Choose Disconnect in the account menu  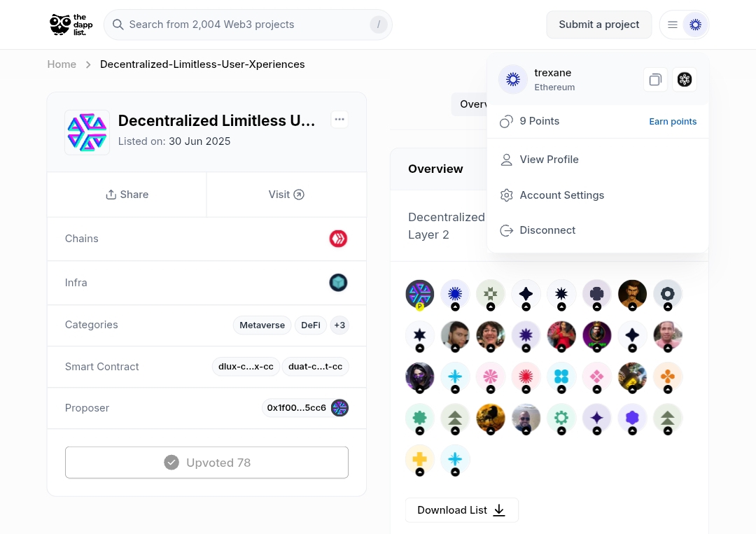[598, 230]
